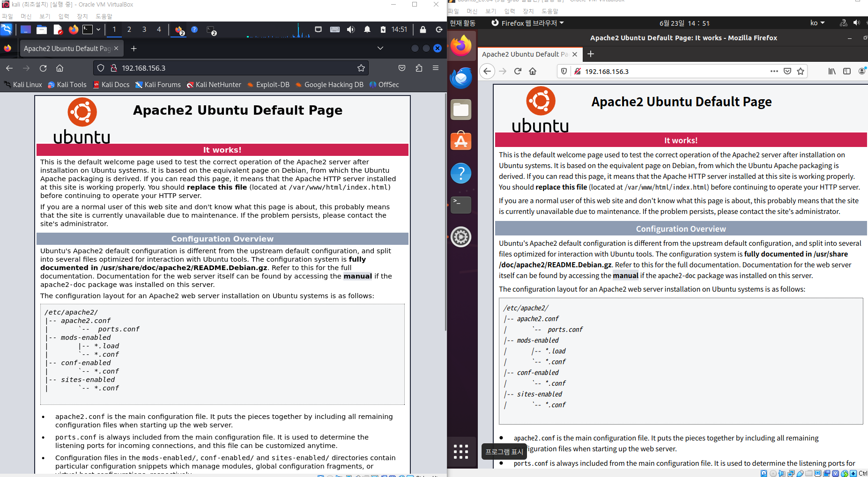Open Files from the Ubuntu dock
The height and width of the screenshot is (477, 868).
461,110
